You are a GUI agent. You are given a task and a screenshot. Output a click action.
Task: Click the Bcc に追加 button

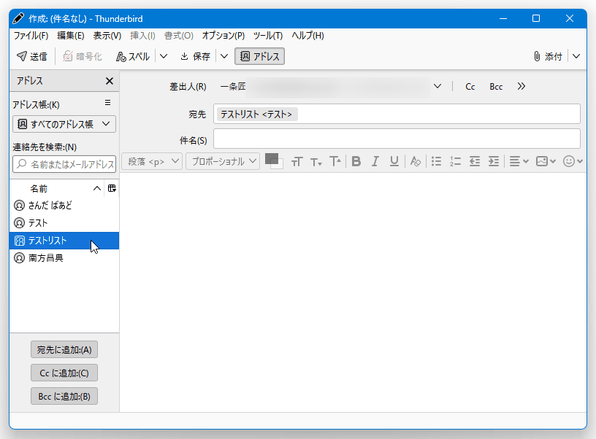point(64,396)
